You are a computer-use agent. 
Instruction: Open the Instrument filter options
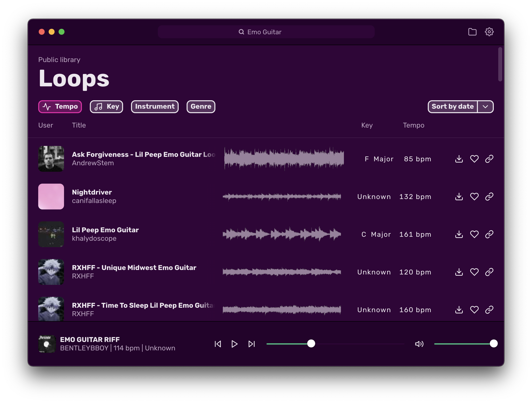pos(154,106)
